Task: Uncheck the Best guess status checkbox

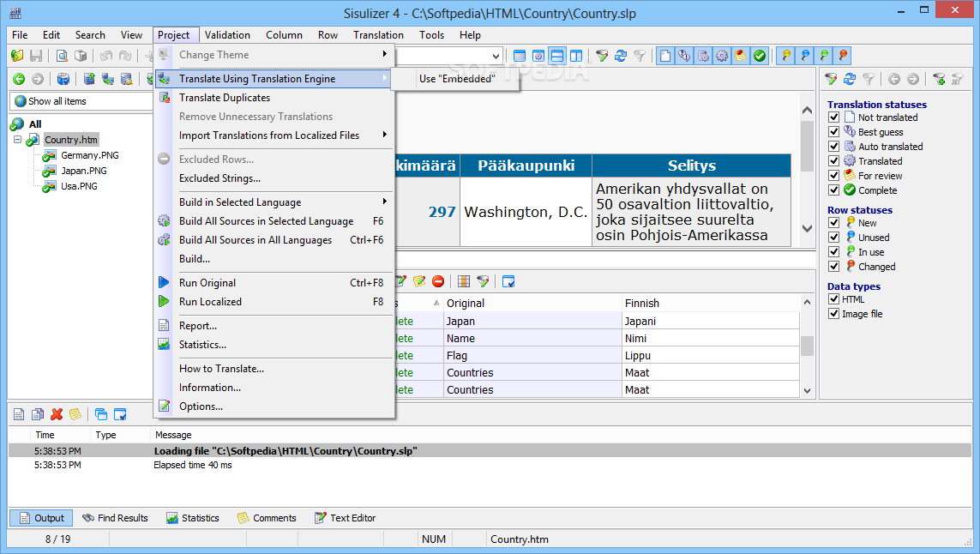Action: pos(833,131)
